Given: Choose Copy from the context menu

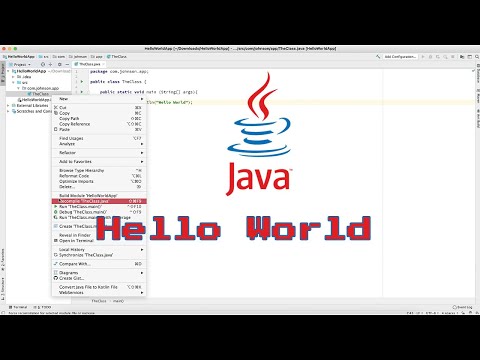Looking at the screenshot, I should point(99,113).
